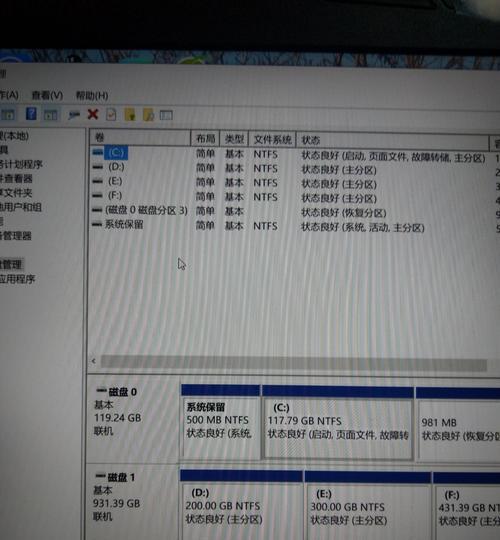Click the yellow folder with magnifier icon
The height and width of the screenshot is (540, 500).
point(148,115)
